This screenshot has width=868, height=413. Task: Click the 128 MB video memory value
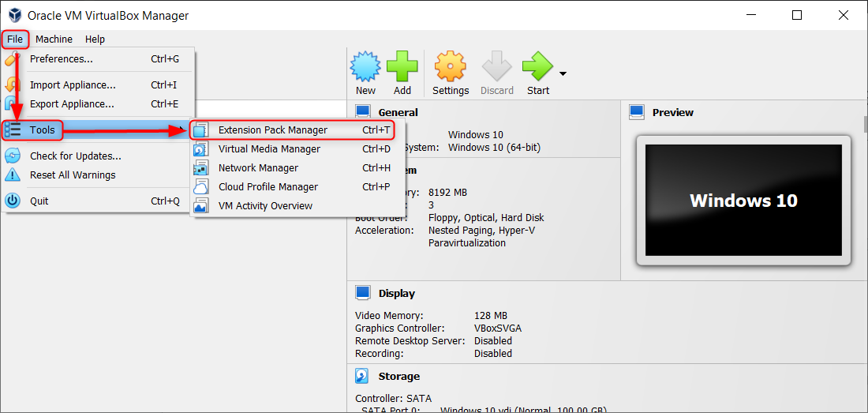point(491,316)
